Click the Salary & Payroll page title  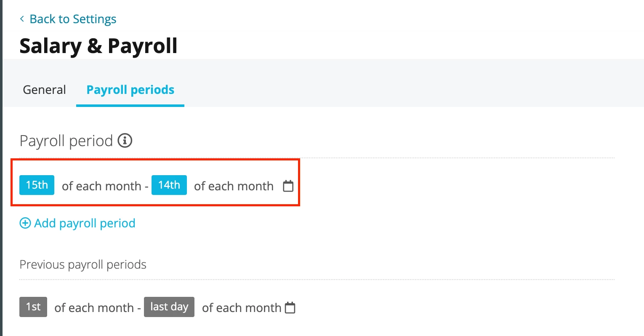click(x=98, y=46)
